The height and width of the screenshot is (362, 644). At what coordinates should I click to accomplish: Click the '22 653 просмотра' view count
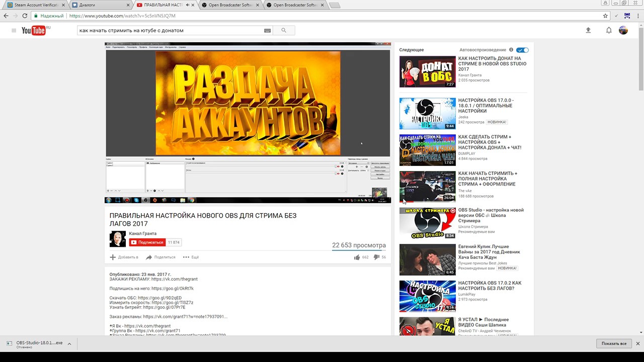coord(359,245)
